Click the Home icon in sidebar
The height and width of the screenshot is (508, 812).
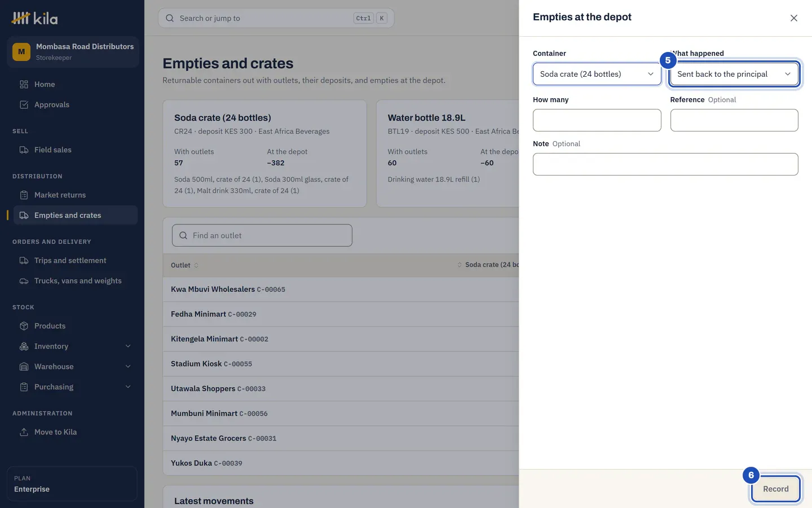[x=24, y=84]
